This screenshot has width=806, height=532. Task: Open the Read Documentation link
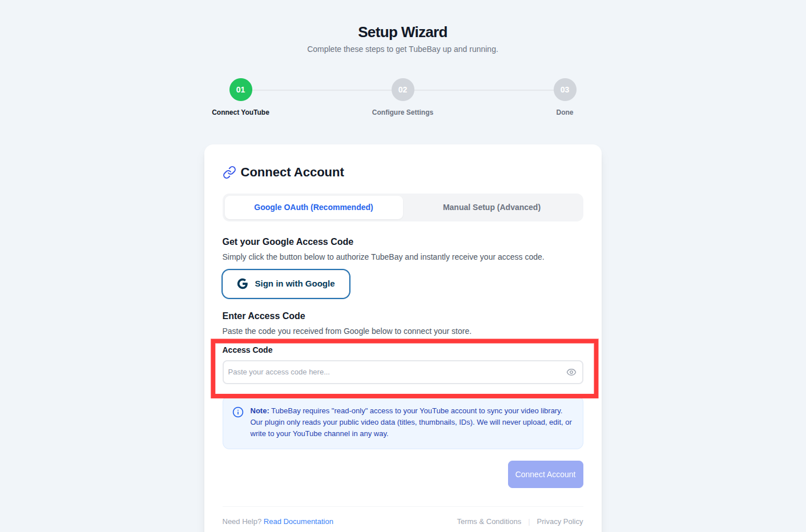[298, 522]
